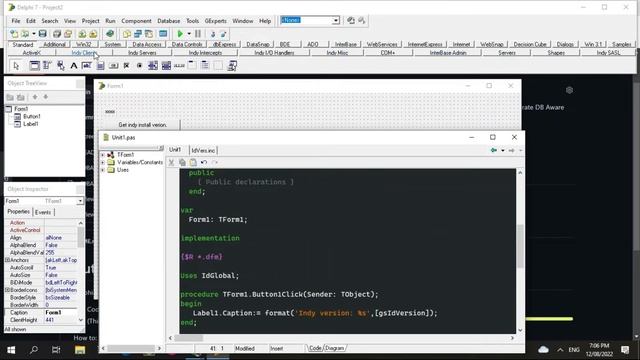Expand the Variables/Constants node
The width and height of the screenshot is (640, 360).
pos(103,162)
